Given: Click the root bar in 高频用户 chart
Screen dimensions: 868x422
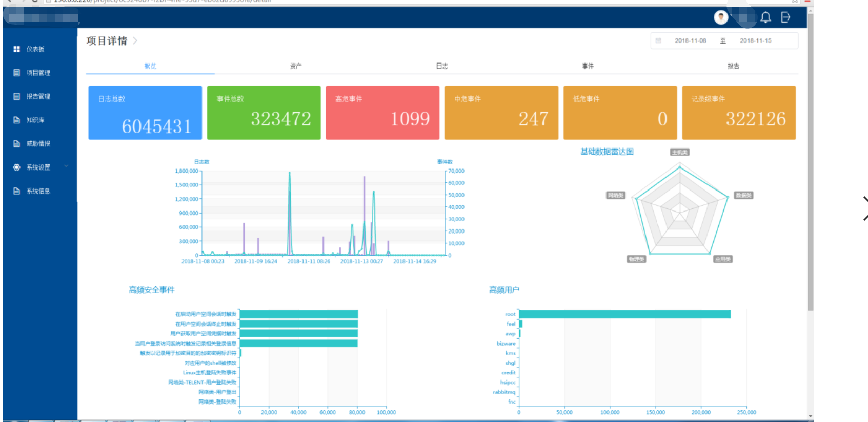Looking at the screenshot, I should [x=625, y=314].
